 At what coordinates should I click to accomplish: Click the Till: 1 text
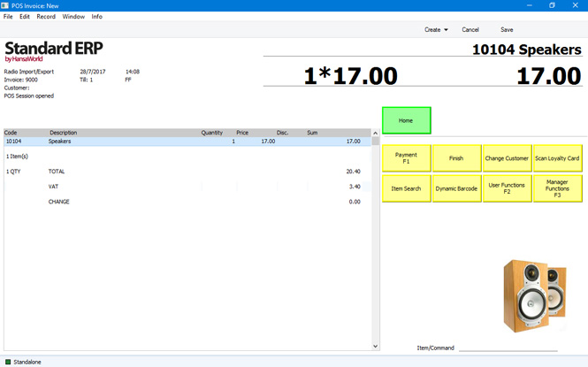87,80
